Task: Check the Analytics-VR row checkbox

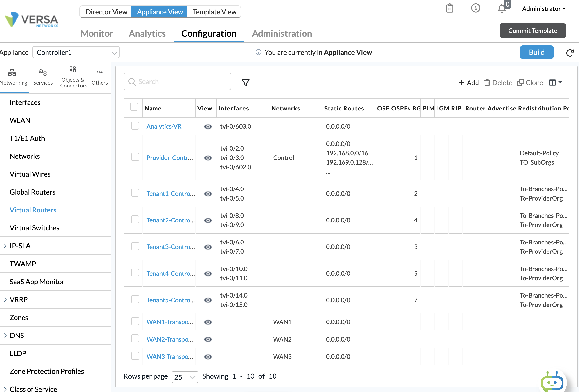Action: [x=135, y=125]
